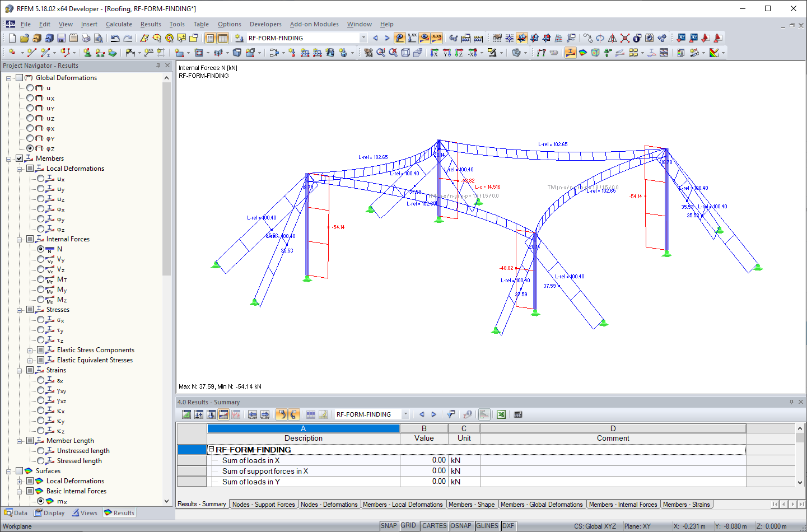Click the previous arrow in the results panel
The image size is (807, 532).
(422, 414)
